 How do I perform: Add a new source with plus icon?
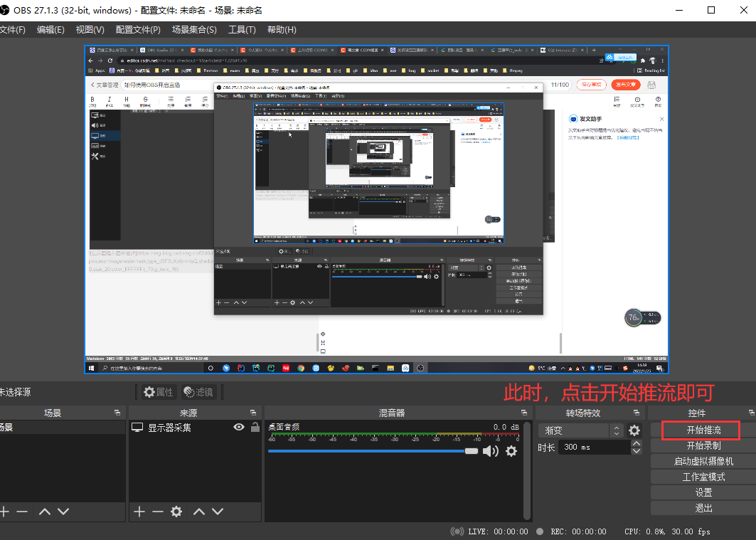pos(139,512)
